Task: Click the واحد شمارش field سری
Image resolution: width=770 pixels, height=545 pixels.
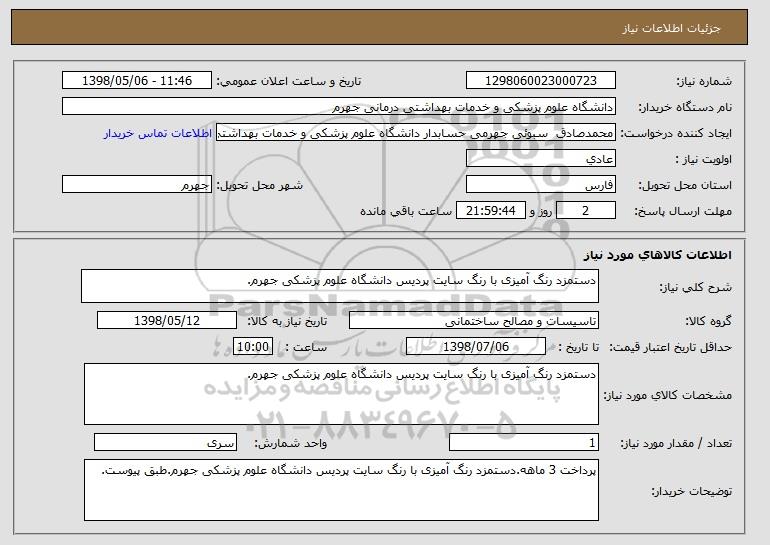Action: [x=165, y=442]
